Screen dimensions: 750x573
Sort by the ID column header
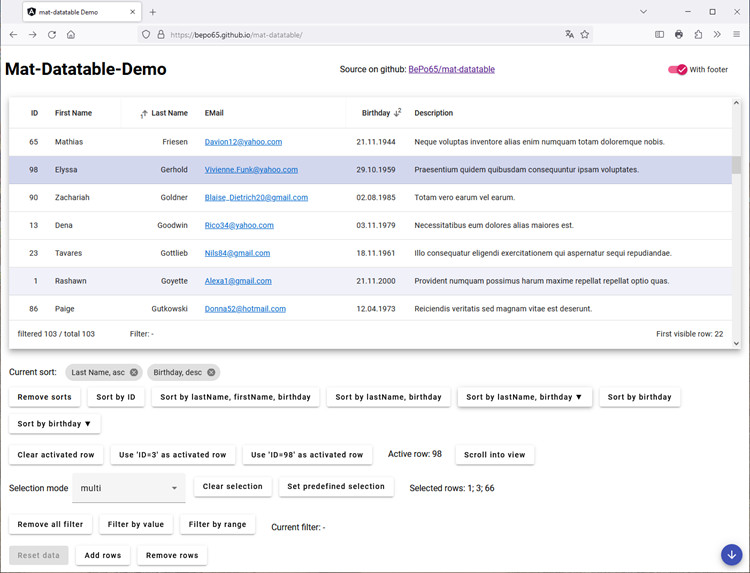pyautogui.click(x=34, y=113)
